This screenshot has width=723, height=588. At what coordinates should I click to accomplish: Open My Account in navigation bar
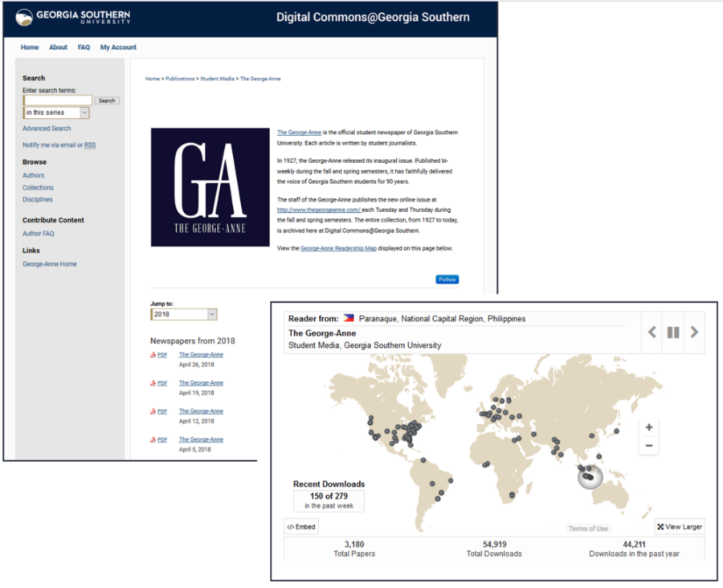[118, 47]
